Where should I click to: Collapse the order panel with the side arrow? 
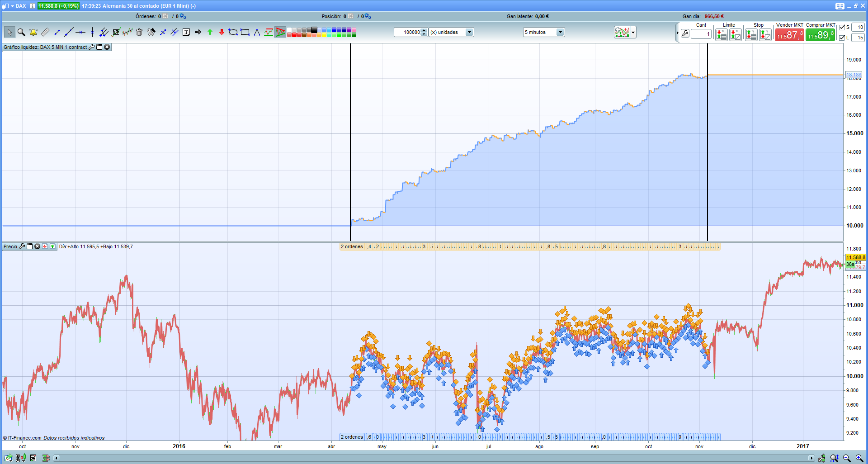point(677,33)
